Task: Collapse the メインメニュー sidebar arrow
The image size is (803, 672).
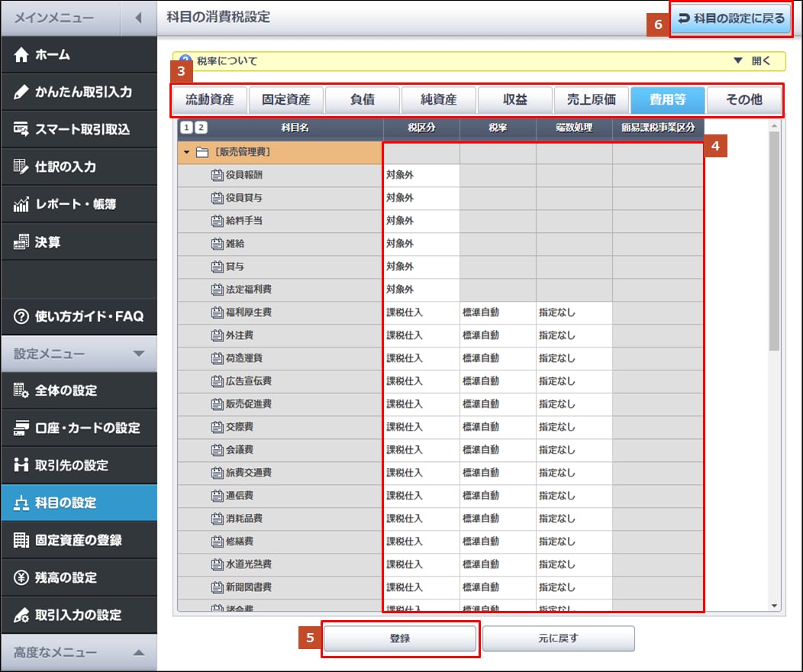Action: tap(138, 18)
